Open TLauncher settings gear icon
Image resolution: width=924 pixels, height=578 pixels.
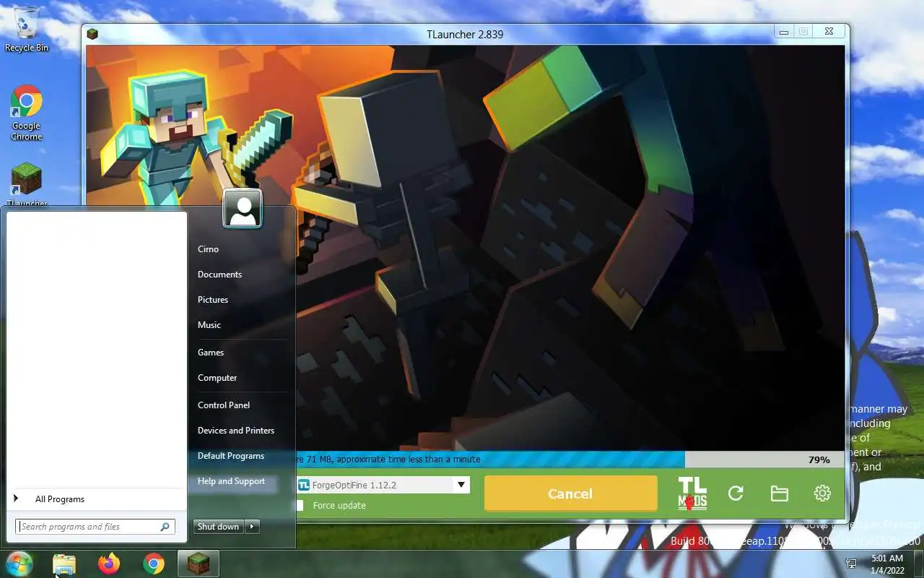[822, 493]
